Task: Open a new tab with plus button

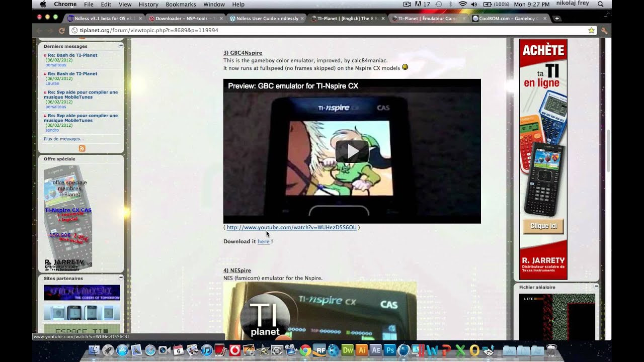Action: pyautogui.click(x=557, y=19)
